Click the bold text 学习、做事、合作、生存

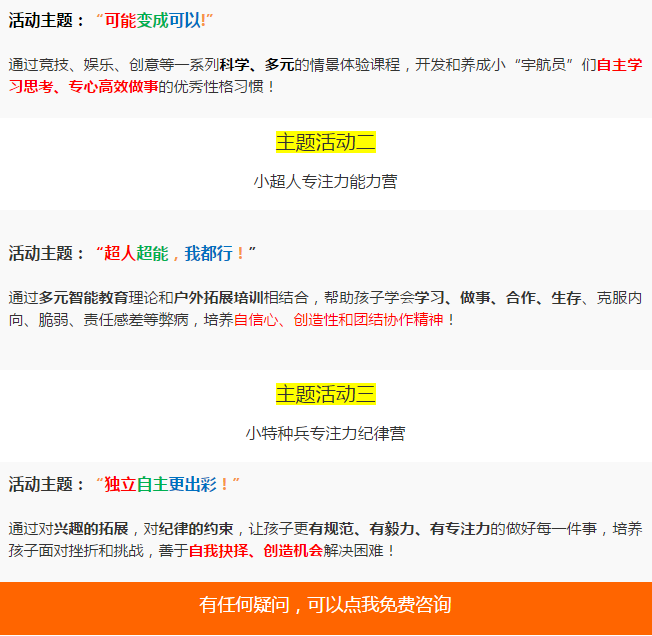[498, 298]
